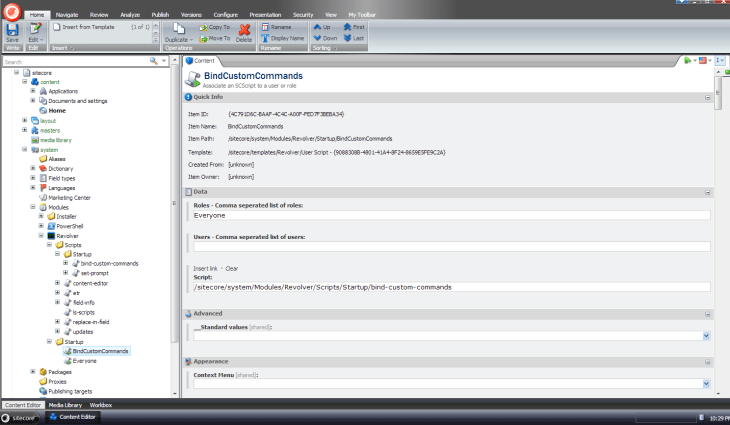Click the Roles input field
730x425 pixels.
tap(452, 216)
